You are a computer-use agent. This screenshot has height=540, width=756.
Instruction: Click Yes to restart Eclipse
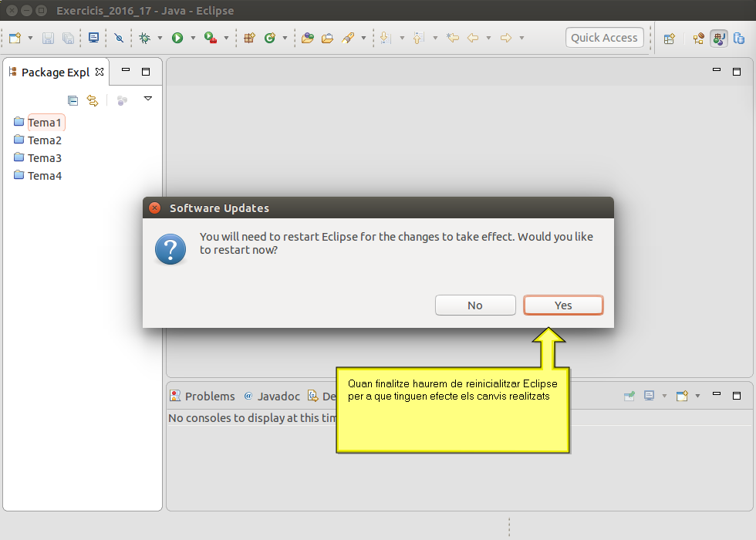[x=563, y=305]
